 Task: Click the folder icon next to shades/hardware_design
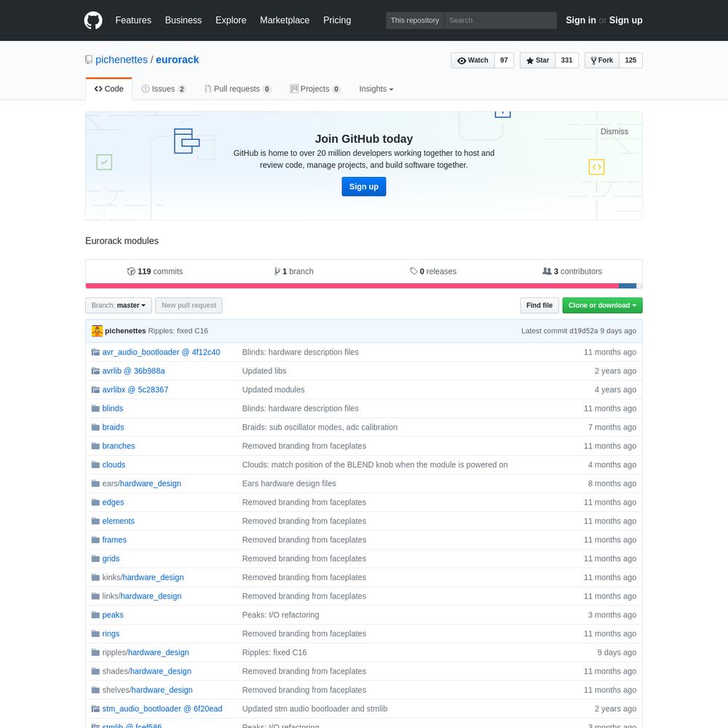(95, 671)
